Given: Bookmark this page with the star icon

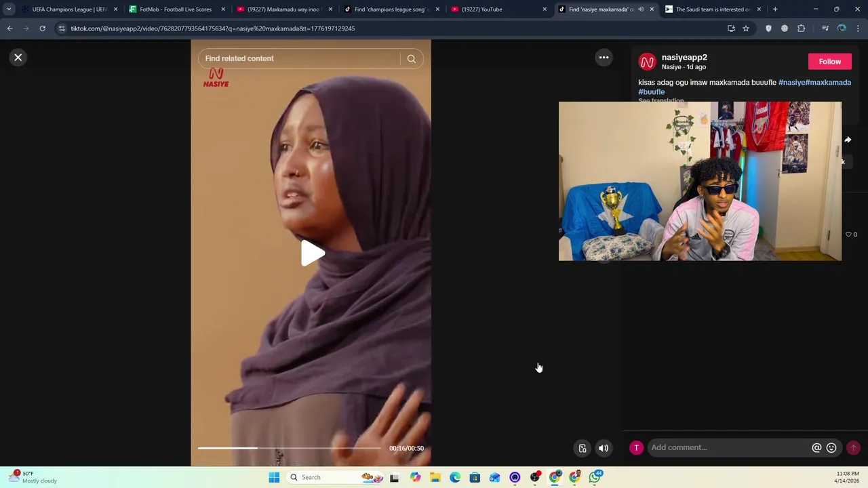Looking at the screenshot, I should click(746, 28).
